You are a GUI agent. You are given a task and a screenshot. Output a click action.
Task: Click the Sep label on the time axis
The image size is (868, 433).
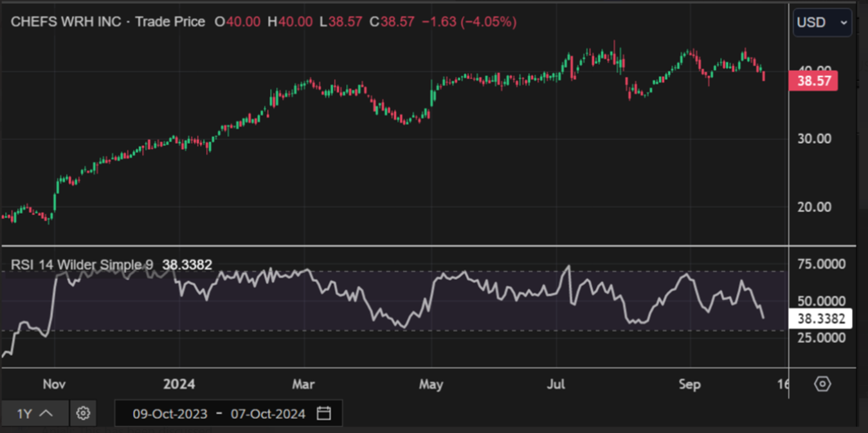[689, 384]
